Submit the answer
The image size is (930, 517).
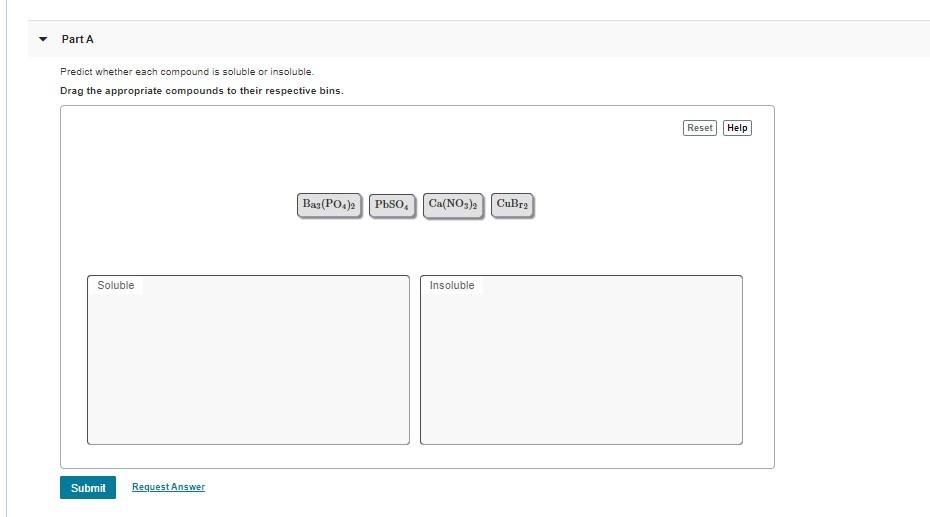88,487
